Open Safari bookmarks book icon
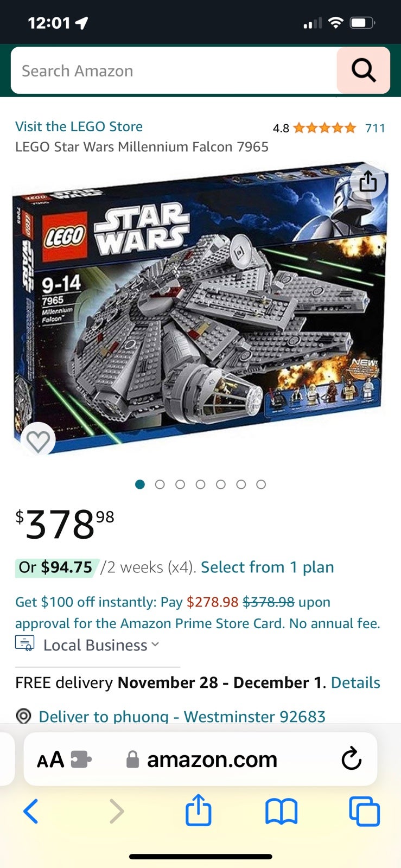The height and width of the screenshot is (868, 401). (x=281, y=812)
